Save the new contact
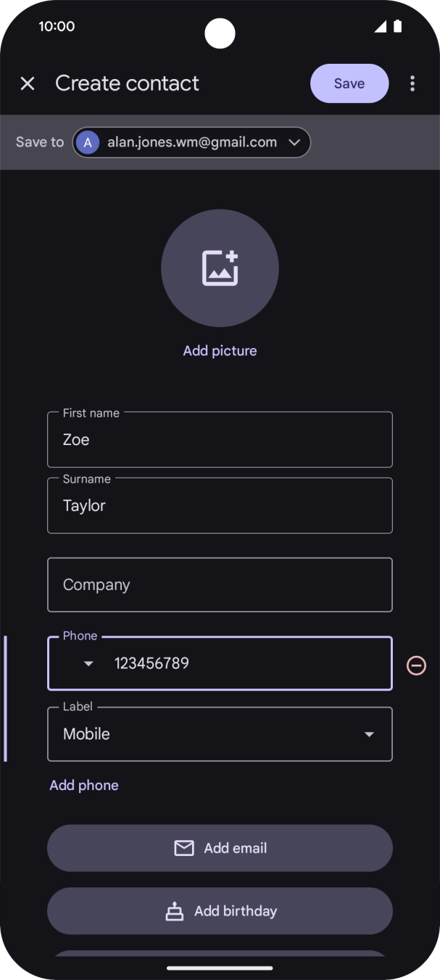Image resolution: width=440 pixels, height=980 pixels. (x=349, y=83)
